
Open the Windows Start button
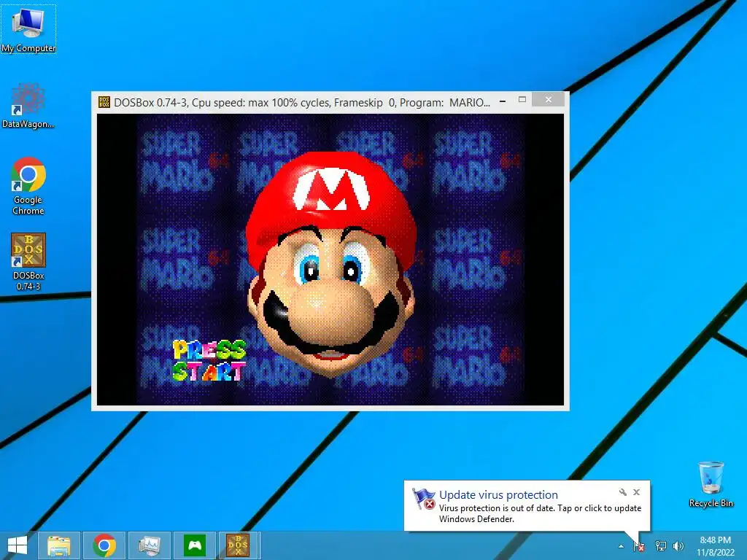click(x=18, y=545)
